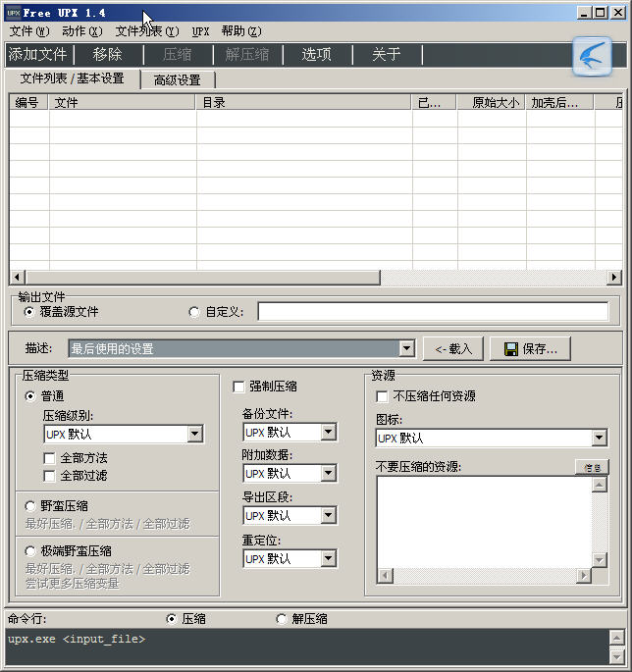The height and width of the screenshot is (672, 632).
Task: Click the blue bird logo icon
Action: (x=592, y=56)
